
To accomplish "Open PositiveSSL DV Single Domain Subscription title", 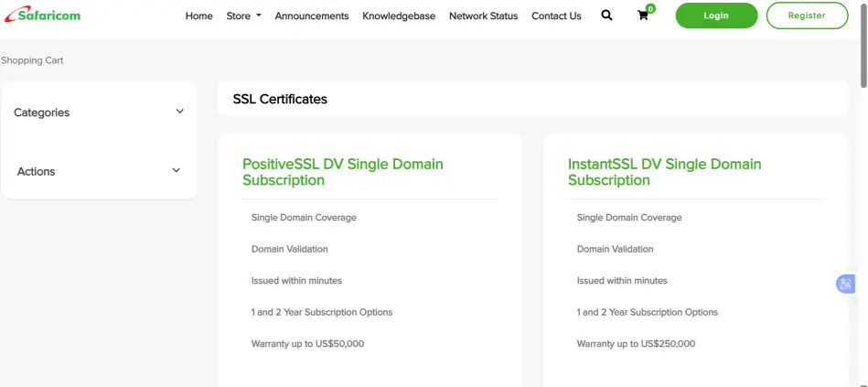I will point(343,172).
